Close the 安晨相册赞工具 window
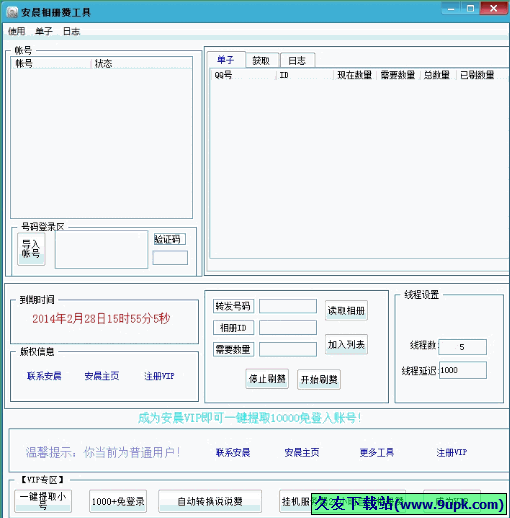The height and width of the screenshot is (518, 510). (494, 8)
